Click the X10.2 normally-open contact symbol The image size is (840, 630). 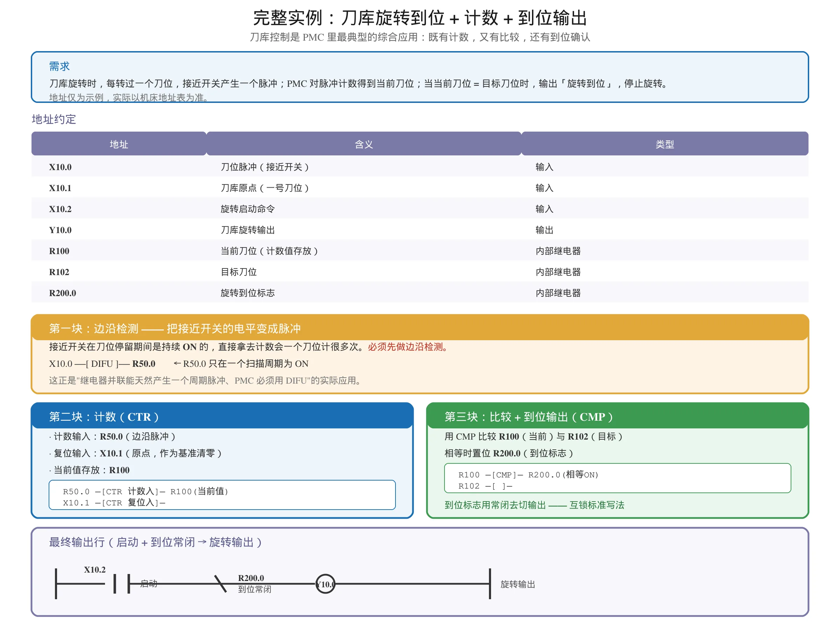(121, 584)
